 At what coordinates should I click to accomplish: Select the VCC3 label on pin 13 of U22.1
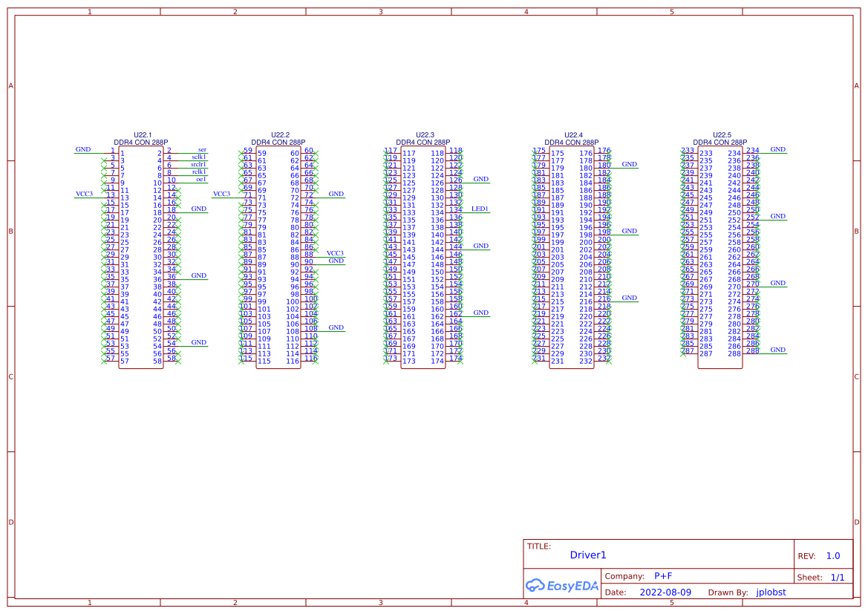(85, 194)
